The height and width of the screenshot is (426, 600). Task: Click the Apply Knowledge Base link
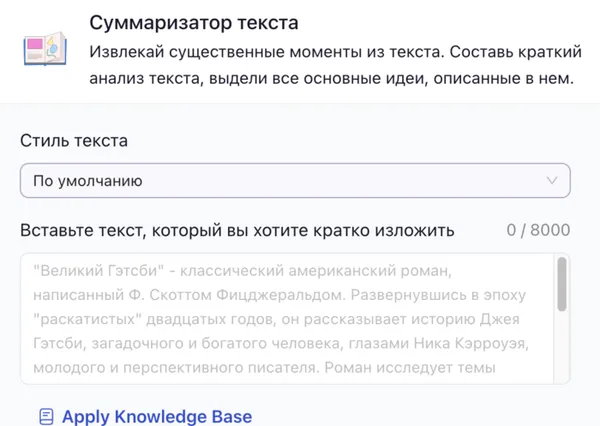(x=156, y=416)
